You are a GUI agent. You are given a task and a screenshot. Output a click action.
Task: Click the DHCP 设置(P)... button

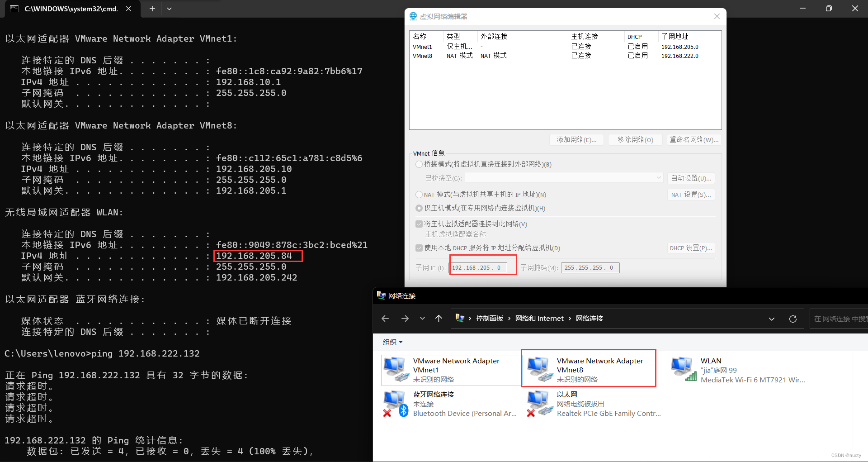coord(691,248)
